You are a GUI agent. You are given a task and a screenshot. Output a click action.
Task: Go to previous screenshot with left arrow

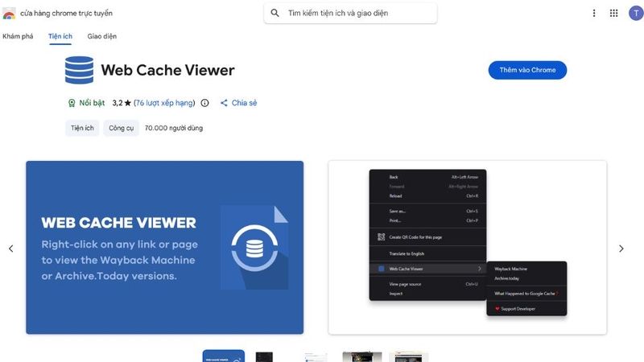click(11, 249)
